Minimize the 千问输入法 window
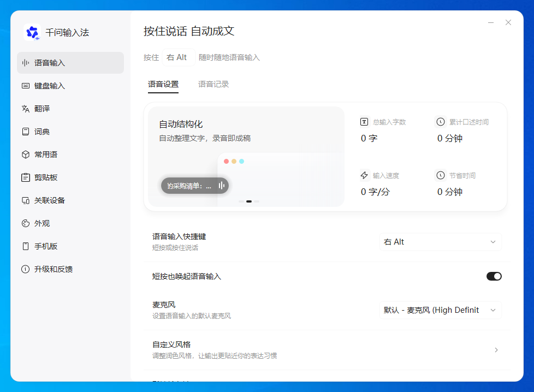534x392 pixels. [x=491, y=22]
